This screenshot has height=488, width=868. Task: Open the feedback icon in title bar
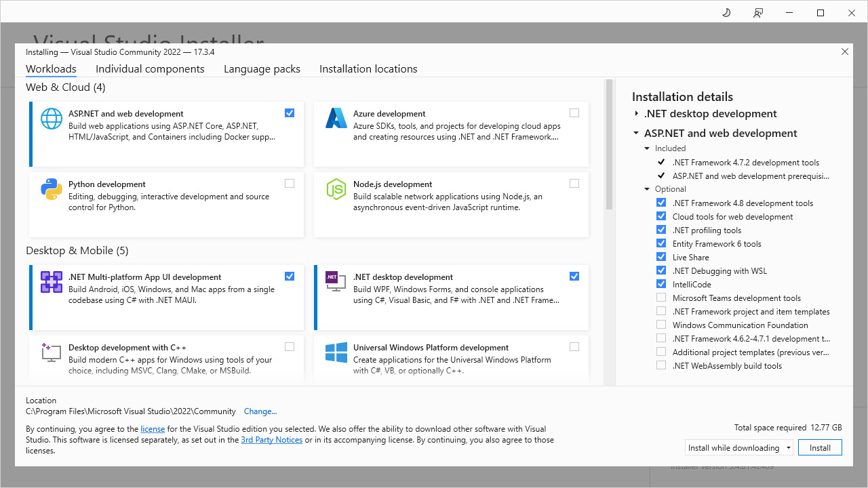(x=758, y=13)
